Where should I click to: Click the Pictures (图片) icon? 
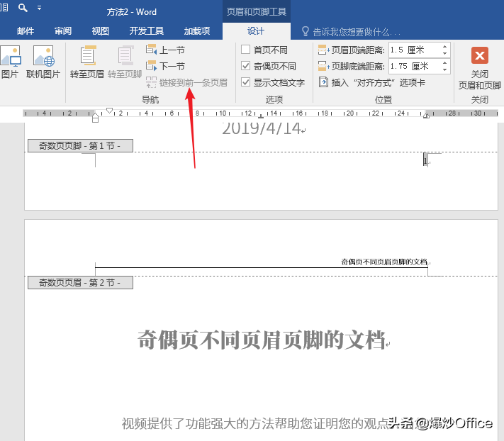pos(10,62)
